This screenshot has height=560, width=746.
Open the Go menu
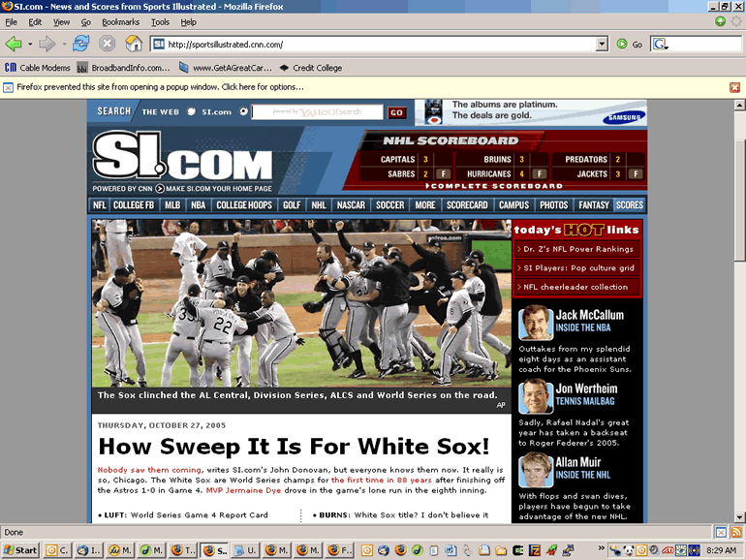click(x=85, y=22)
